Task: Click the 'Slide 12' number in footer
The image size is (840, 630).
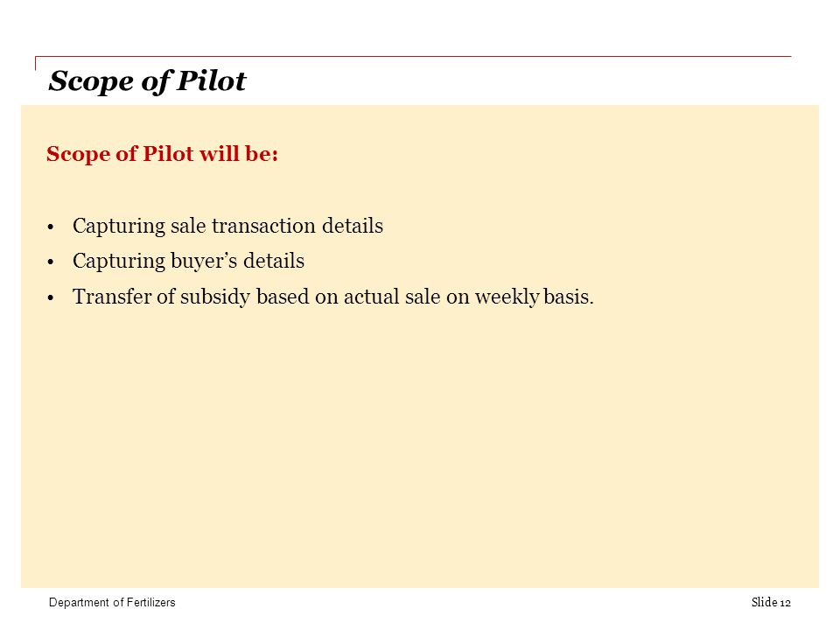Action: click(x=771, y=603)
